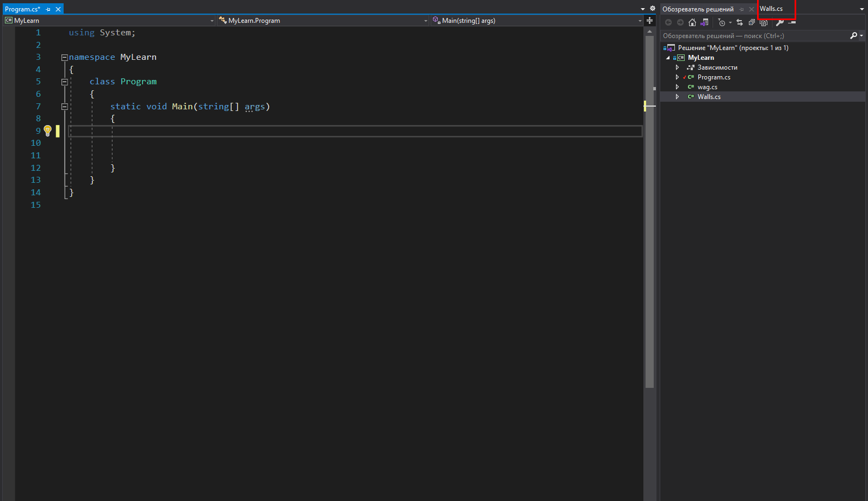The height and width of the screenshot is (501, 868).
Task: Open the editor tab overflow dropdown
Action: coord(643,9)
